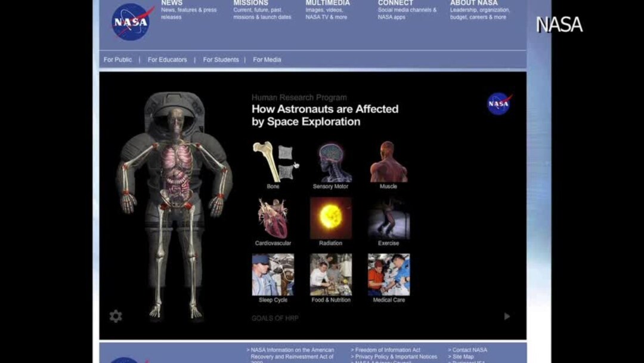Open the Multimedia menu
This screenshot has width=644, height=363.
[327, 4]
